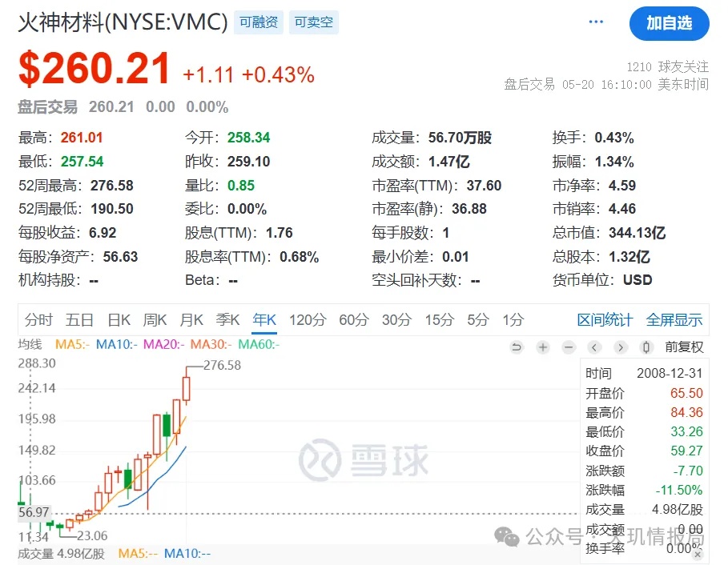The width and height of the screenshot is (728, 565).
Task: Click the chart reset (undo arrow) icon
Action: pos(517,347)
